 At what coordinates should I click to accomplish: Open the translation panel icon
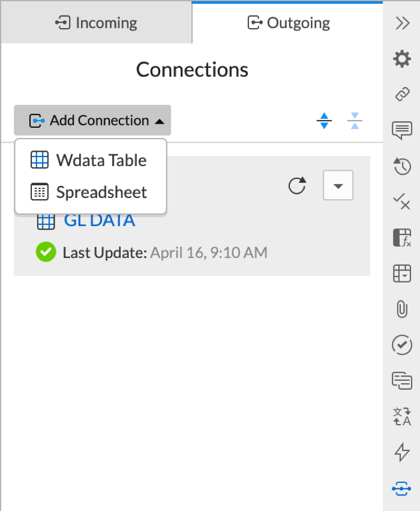[x=401, y=416]
